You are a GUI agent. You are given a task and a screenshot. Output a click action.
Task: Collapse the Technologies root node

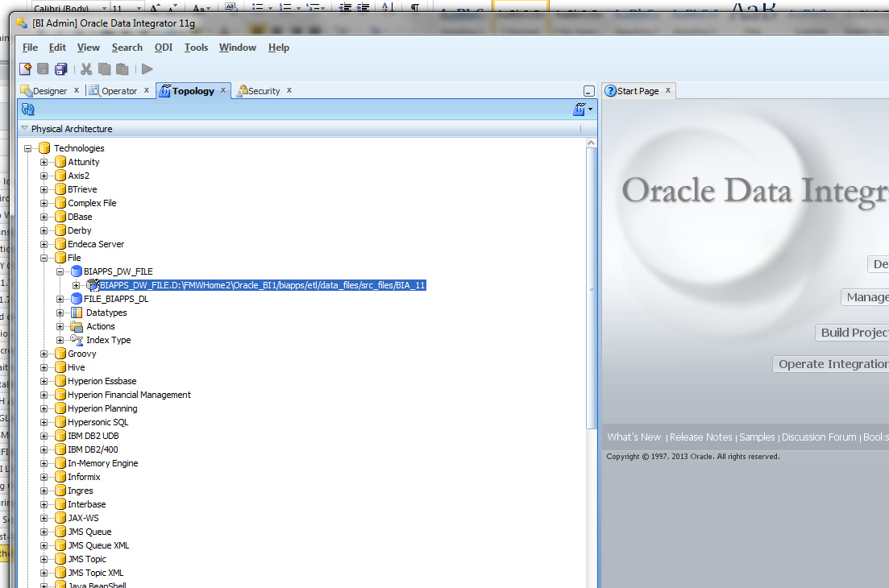click(x=27, y=148)
